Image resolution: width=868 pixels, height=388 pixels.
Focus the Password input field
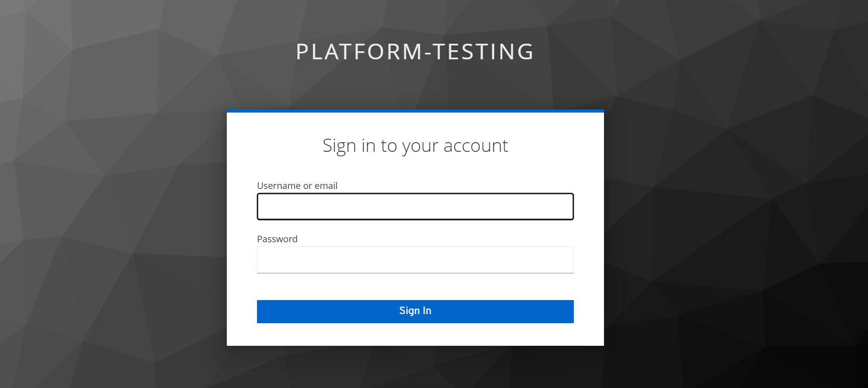(415, 260)
